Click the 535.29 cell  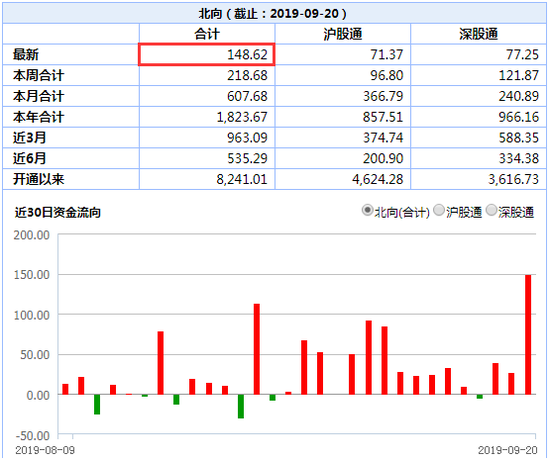point(207,158)
